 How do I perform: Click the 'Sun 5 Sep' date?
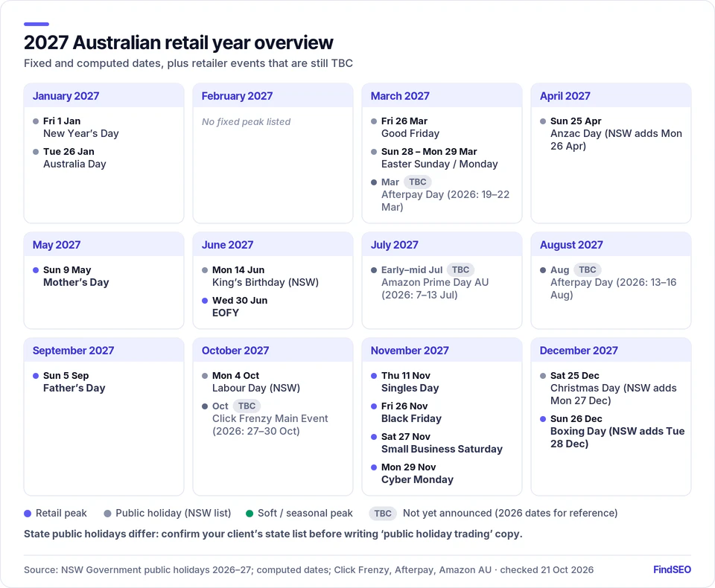66,376
